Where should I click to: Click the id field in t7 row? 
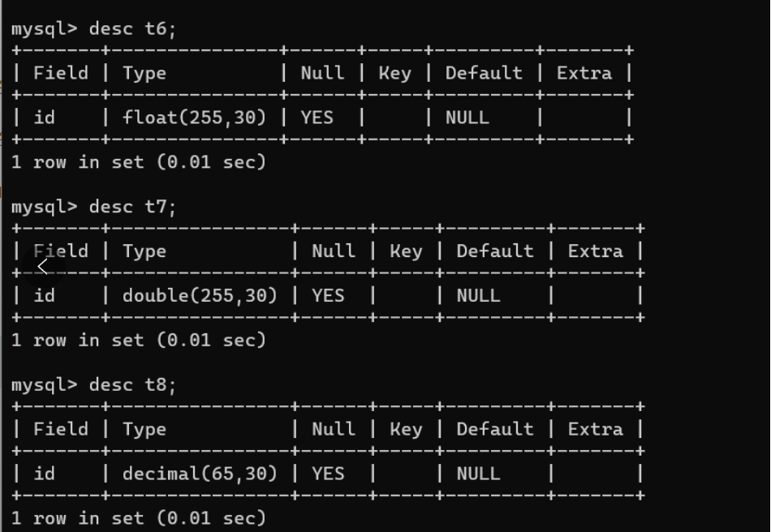(45, 296)
